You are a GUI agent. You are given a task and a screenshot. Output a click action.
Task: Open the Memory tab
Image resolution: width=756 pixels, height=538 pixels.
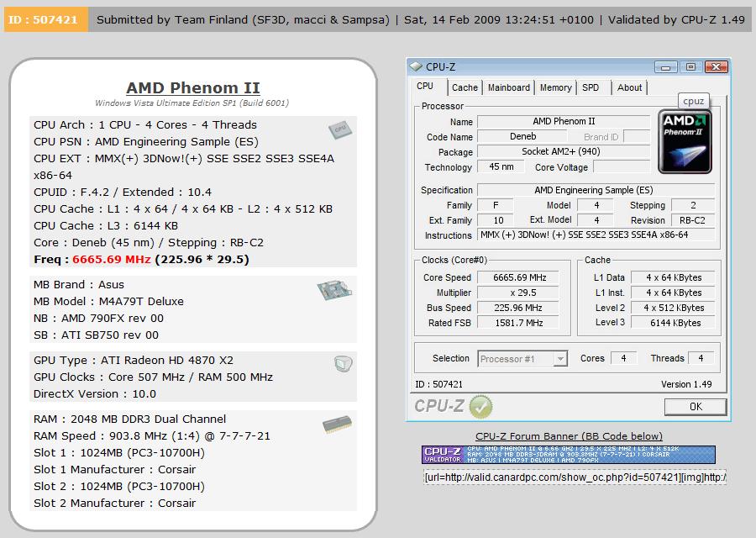coord(555,87)
